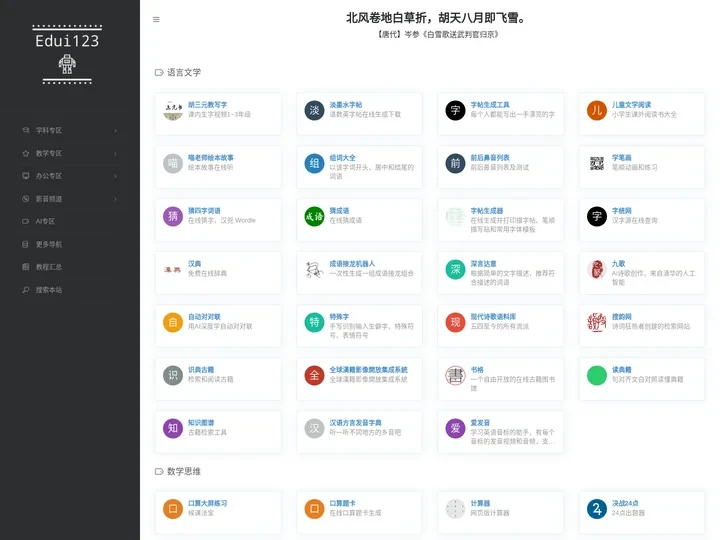
Task: Click the 書 seal icon for 书格
Action: 455,375
